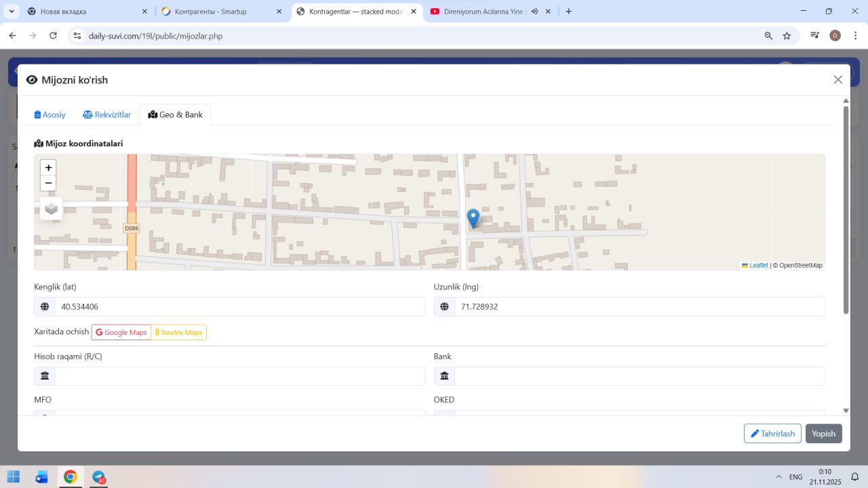Click the blue location marker pin

[473, 218]
